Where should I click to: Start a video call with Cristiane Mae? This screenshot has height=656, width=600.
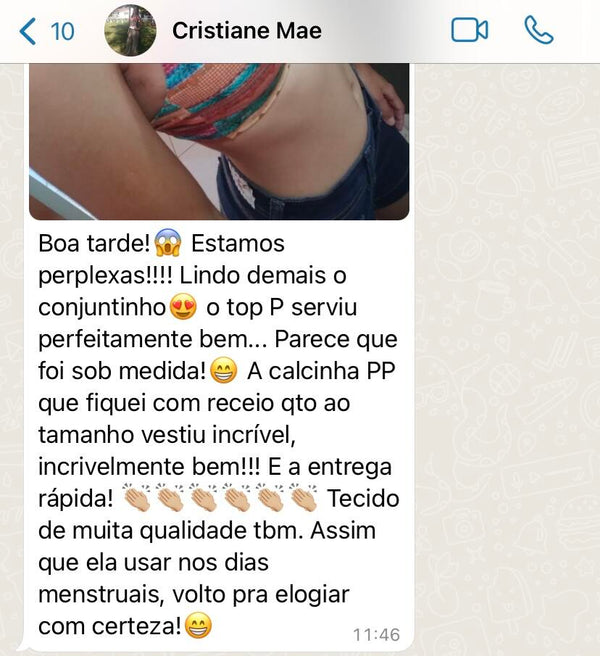click(x=469, y=30)
